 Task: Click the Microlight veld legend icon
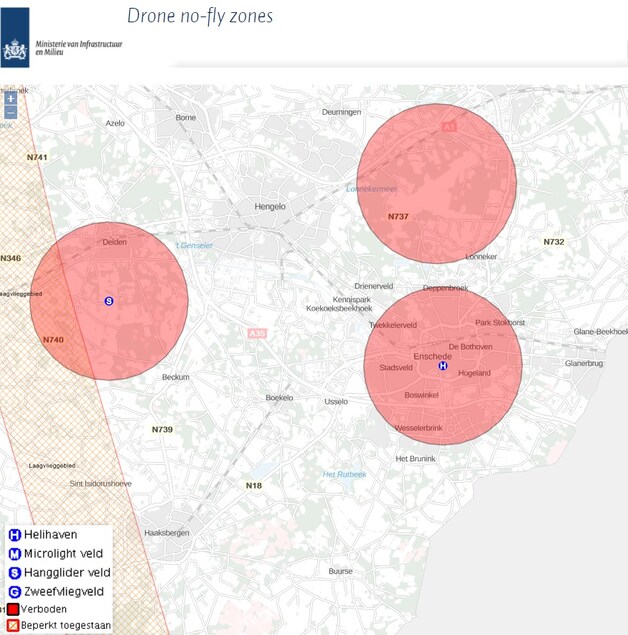pos(15,554)
